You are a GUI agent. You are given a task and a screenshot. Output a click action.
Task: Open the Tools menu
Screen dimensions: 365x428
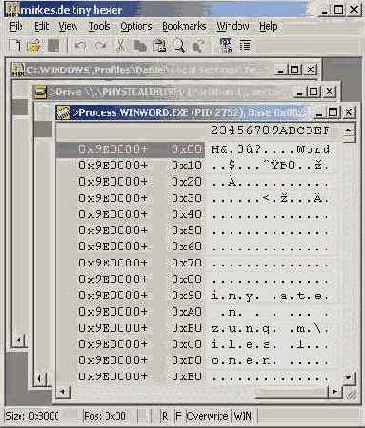click(99, 26)
